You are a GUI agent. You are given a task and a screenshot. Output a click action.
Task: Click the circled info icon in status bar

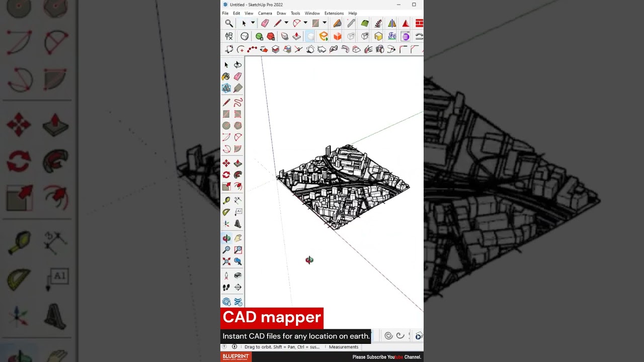point(234,347)
